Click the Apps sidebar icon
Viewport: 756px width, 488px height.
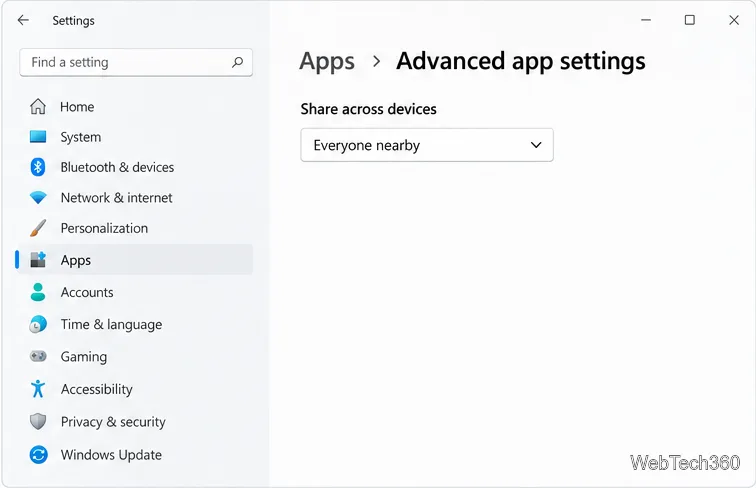point(38,260)
